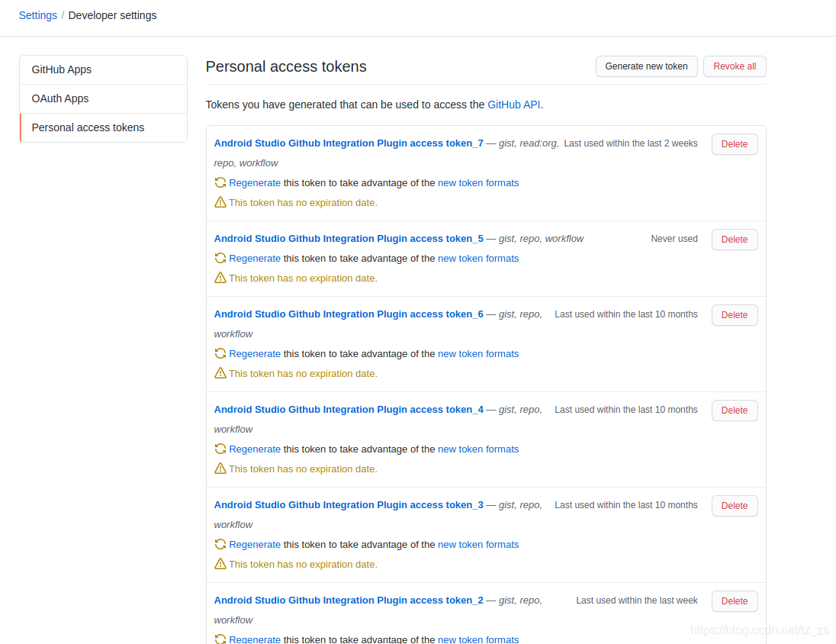This screenshot has width=836, height=644.
Task: Click Revoke all button
Action: [x=734, y=66]
